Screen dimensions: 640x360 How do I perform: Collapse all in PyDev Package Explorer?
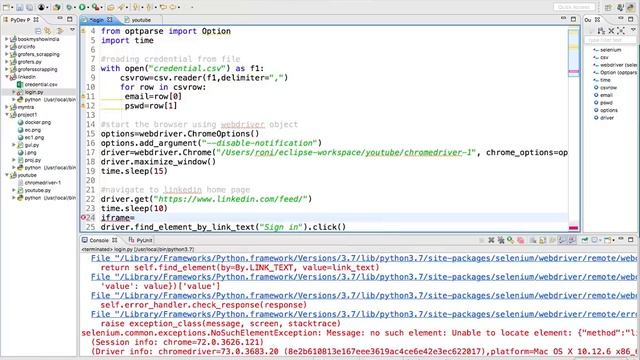click(x=38, y=31)
